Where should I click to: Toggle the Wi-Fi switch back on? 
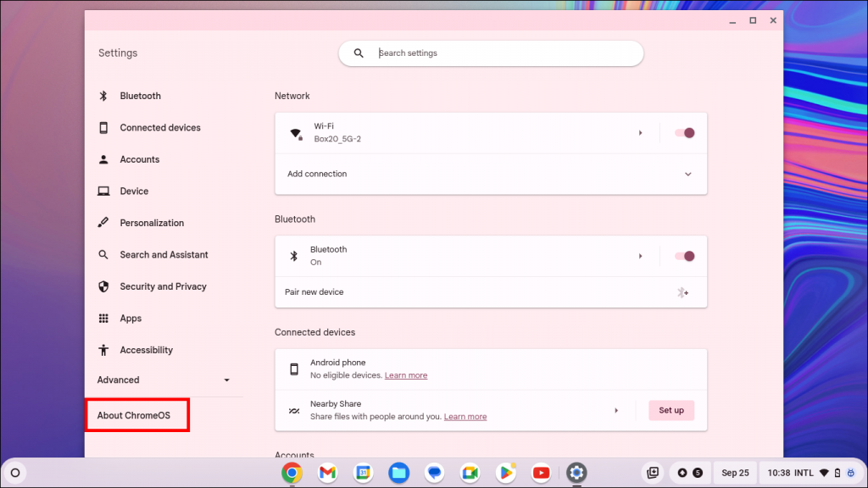[683, 132]
